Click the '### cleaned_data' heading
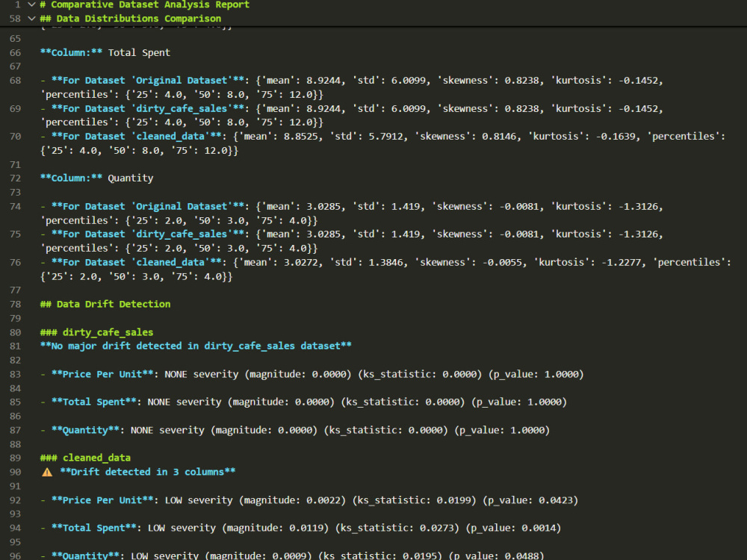The width and height of the screenshot is (747, 560). click(x=85, y=458)
